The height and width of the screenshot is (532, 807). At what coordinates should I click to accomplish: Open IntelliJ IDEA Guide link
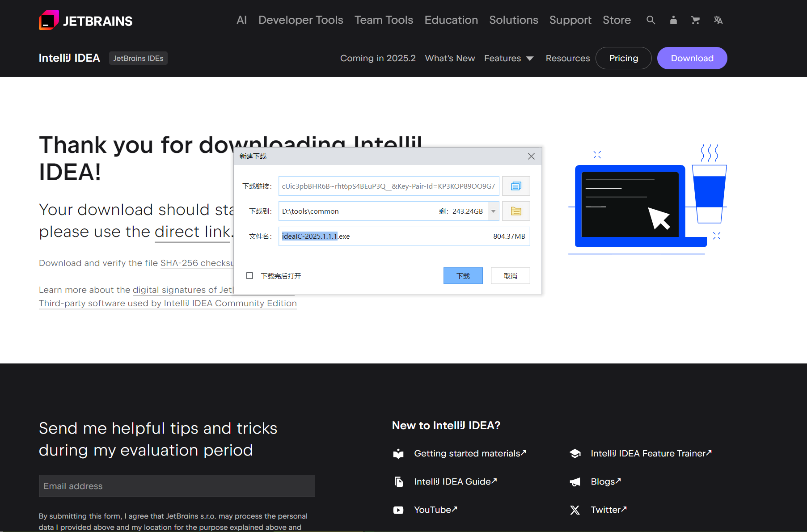pyautogui.click(x=456, y=481)
